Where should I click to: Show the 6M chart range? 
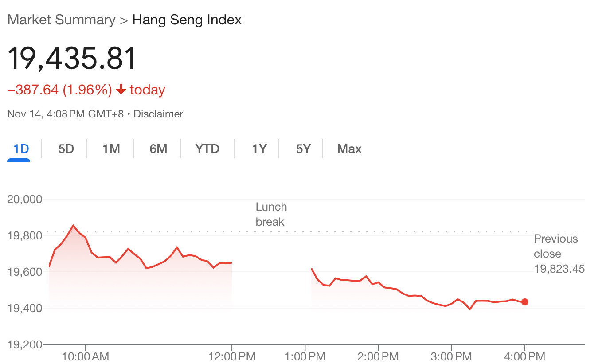pyautogui.click(x=158, y=149)
